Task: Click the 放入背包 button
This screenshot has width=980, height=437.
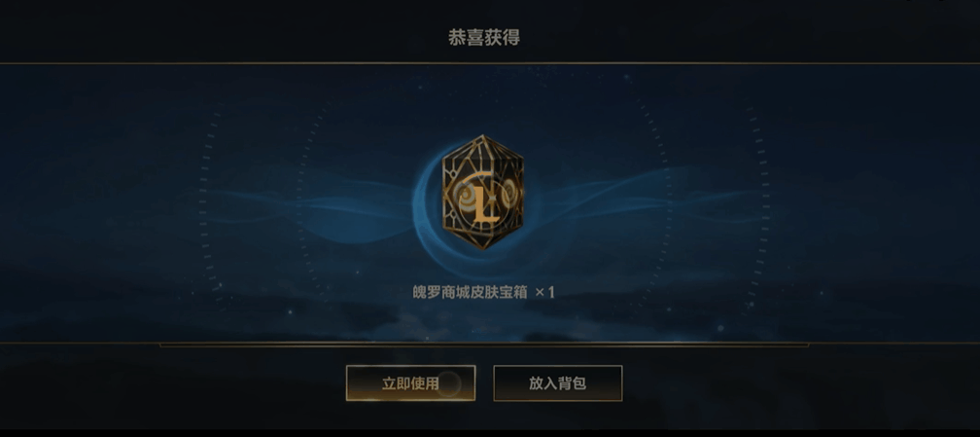Action: click(x=557, y=383)
